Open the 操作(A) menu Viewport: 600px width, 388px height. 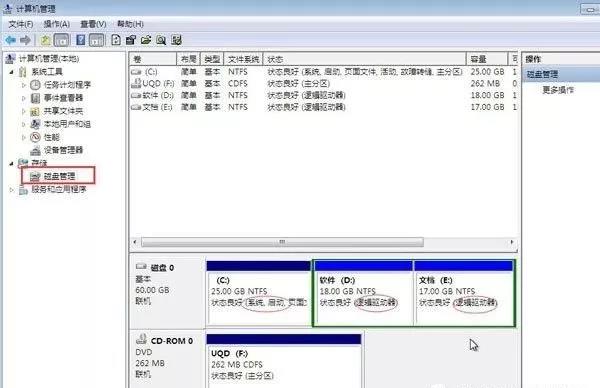tap(56, 24)
